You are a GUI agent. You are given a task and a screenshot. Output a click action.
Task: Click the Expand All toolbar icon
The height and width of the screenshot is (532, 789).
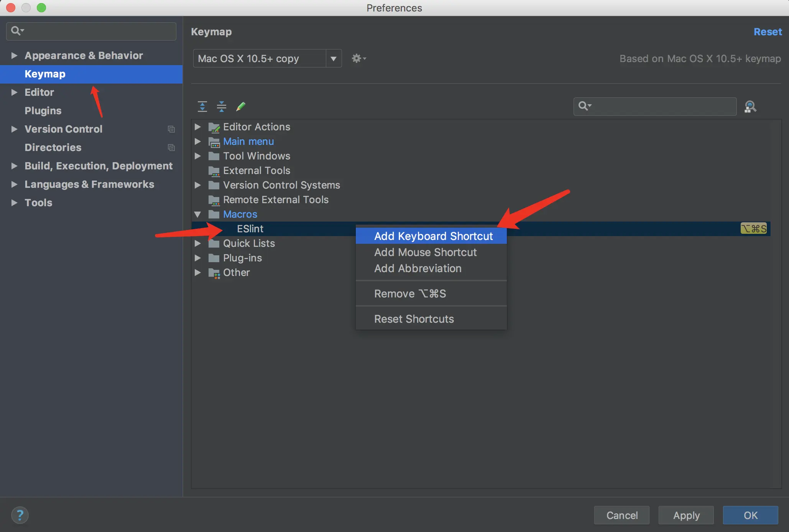click(202, 106)
